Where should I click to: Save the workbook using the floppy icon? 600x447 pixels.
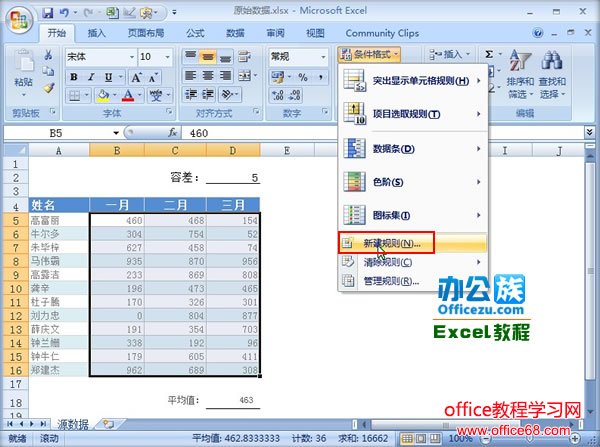tap(48, 13)
